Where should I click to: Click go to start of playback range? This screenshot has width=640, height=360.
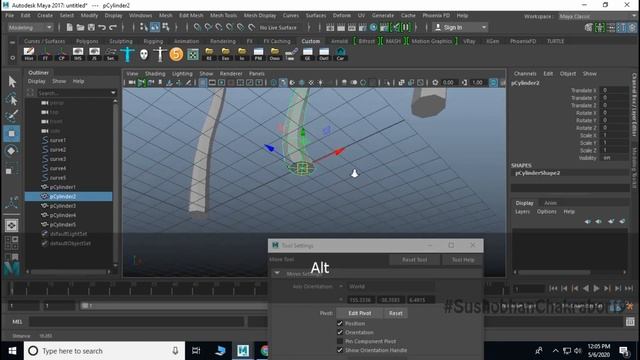(553, 288)
